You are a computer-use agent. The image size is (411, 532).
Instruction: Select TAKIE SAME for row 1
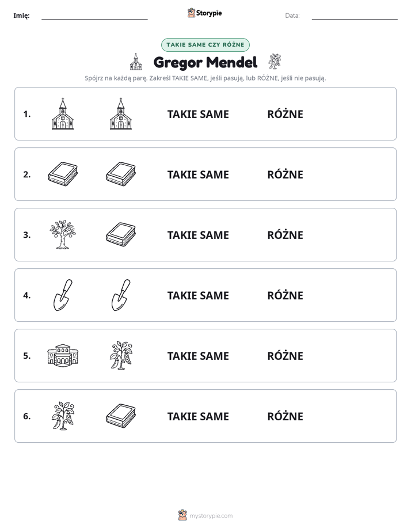tap(198, 115)
